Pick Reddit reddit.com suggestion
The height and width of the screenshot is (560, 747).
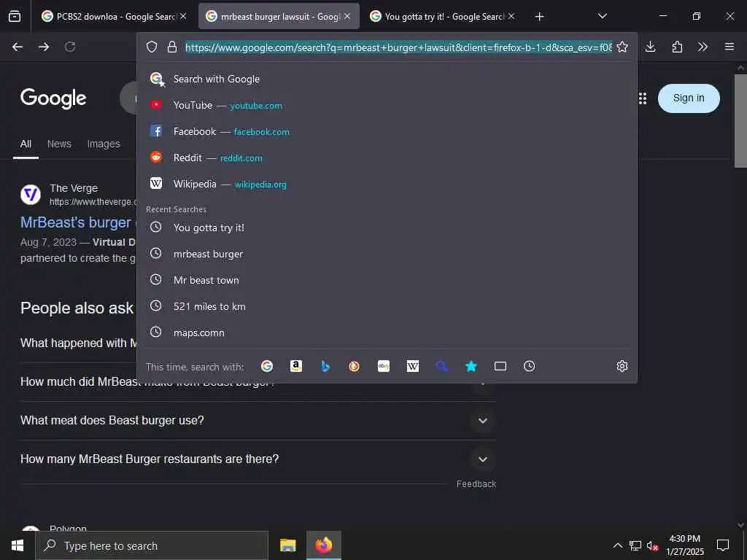coord(387,157)
